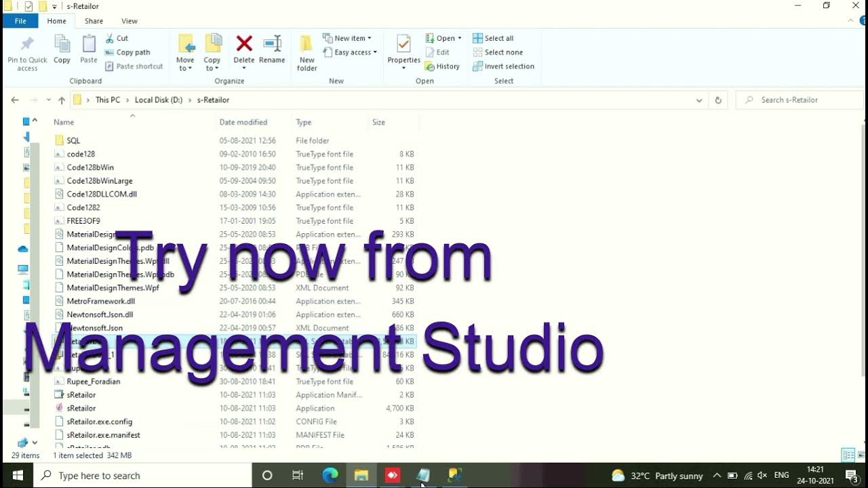Click Local Disk (D:) in breadcrumb
This screenshot has height=488, width=868.
coord(159,100)
